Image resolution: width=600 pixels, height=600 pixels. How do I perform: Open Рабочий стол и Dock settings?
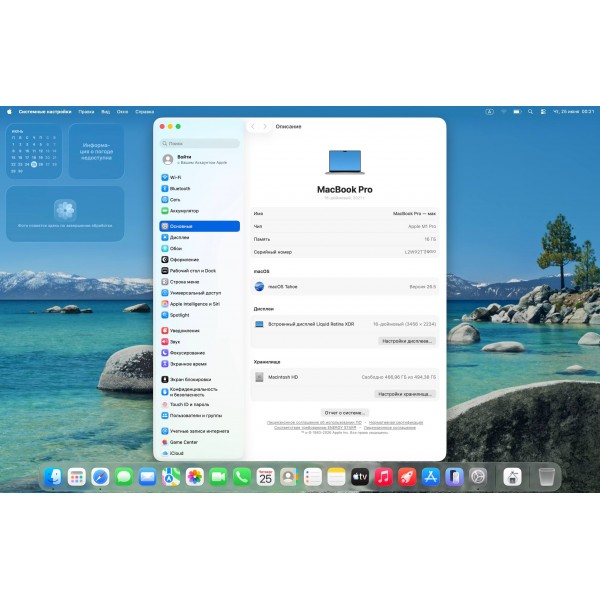click(199, 271)
